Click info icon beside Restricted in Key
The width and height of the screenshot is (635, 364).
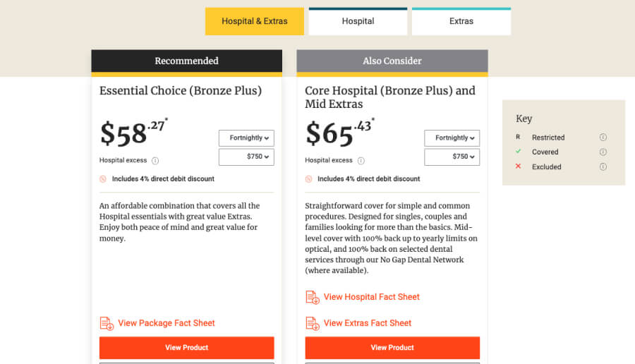tap(603, 138)
